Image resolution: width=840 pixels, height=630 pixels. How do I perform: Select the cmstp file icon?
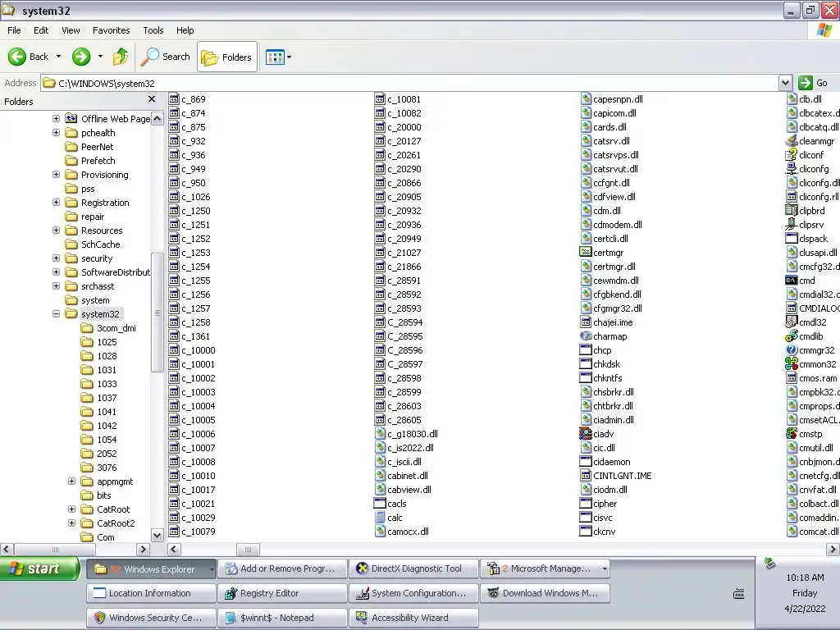(792, 433)
